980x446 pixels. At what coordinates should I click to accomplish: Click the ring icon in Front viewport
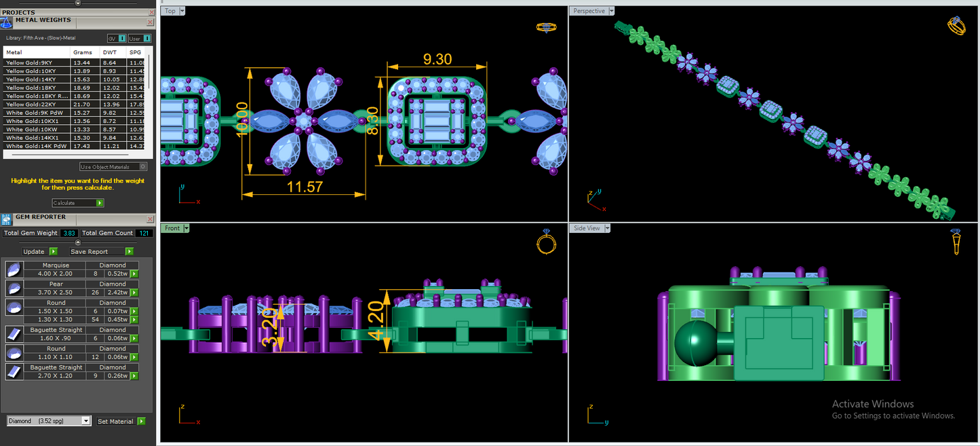point(547,242)
